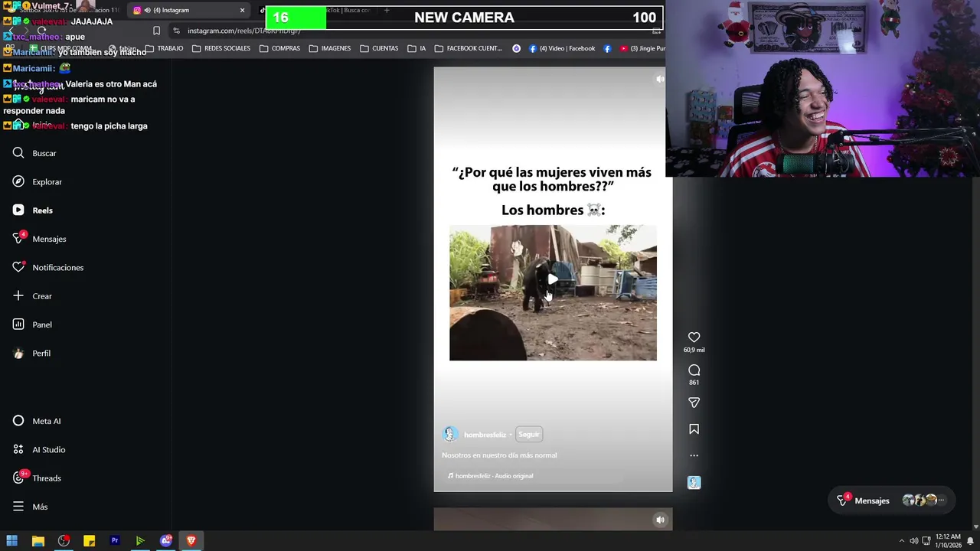Open OBS Studio from the taskbar
The image size is (980, 551).
[x=64, y=541]
